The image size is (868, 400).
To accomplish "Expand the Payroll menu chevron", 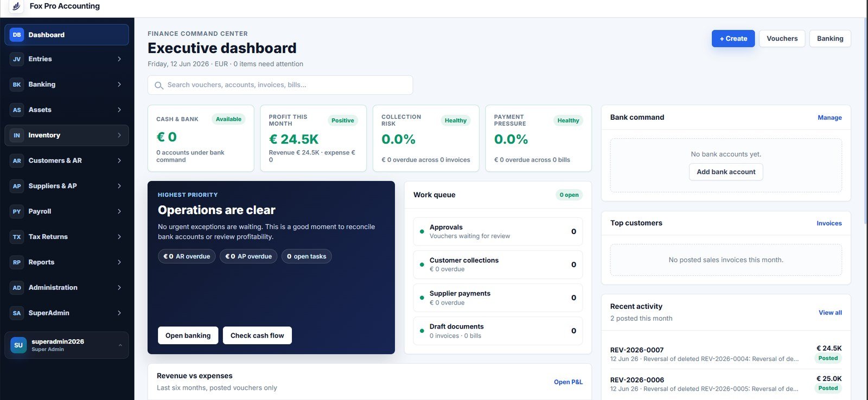I will point(119,211).
